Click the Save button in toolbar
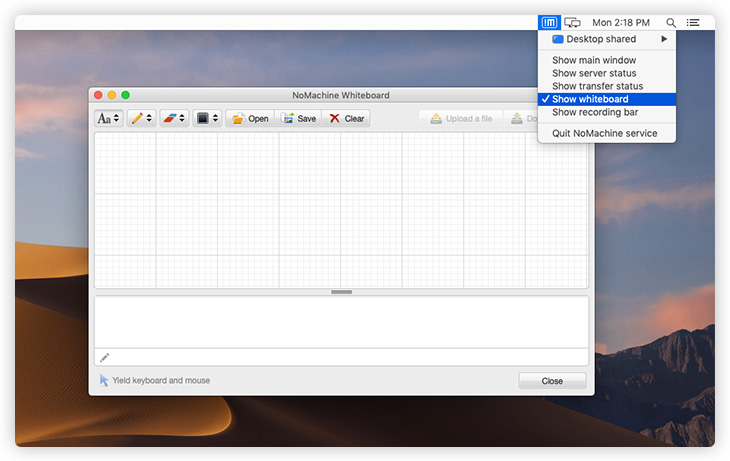The height and width of the screenshot is (461, 730). point(299,118)
